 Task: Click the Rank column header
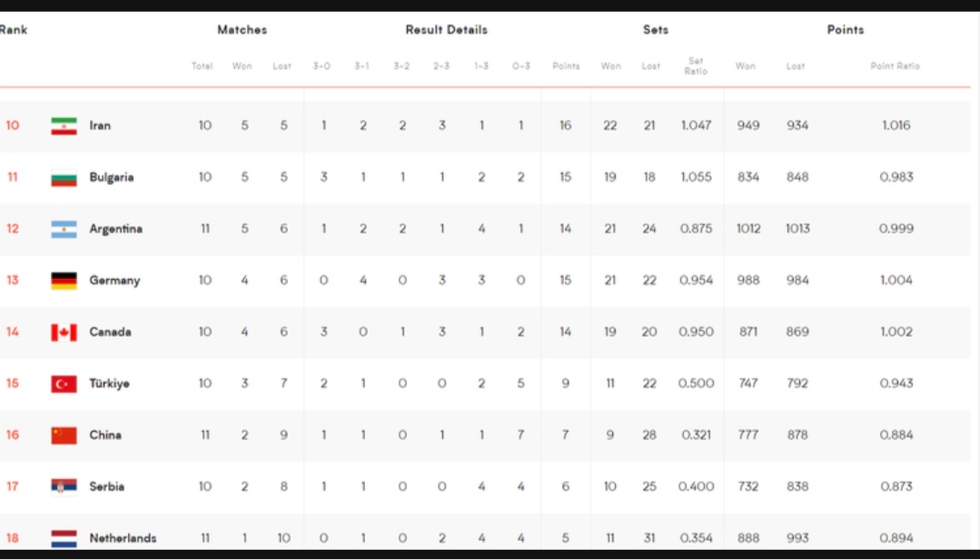13,30
